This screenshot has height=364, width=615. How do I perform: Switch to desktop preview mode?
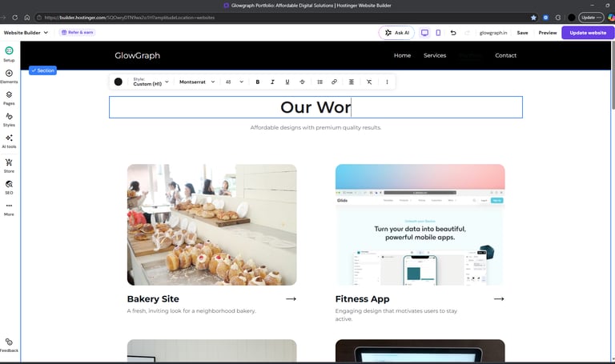click(424, 33)
